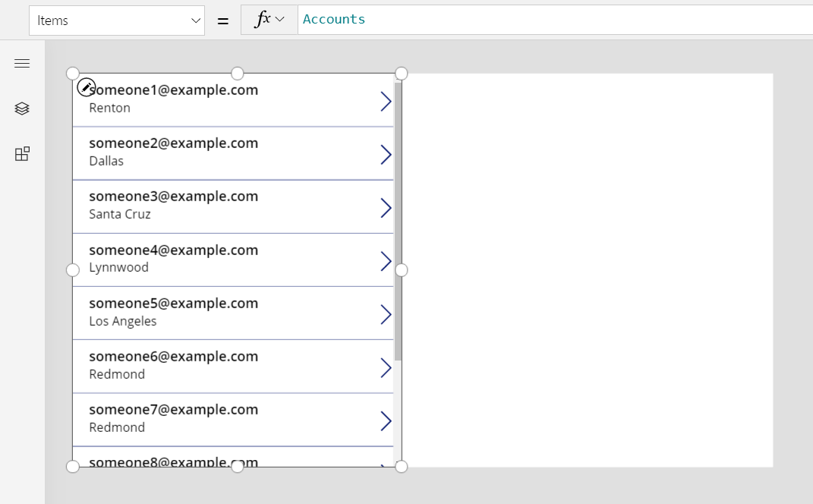Click the fx icon in the formula bar
The height and width of the screenshot is (504, 813).
pyautogui.click(x=263, y=19)
